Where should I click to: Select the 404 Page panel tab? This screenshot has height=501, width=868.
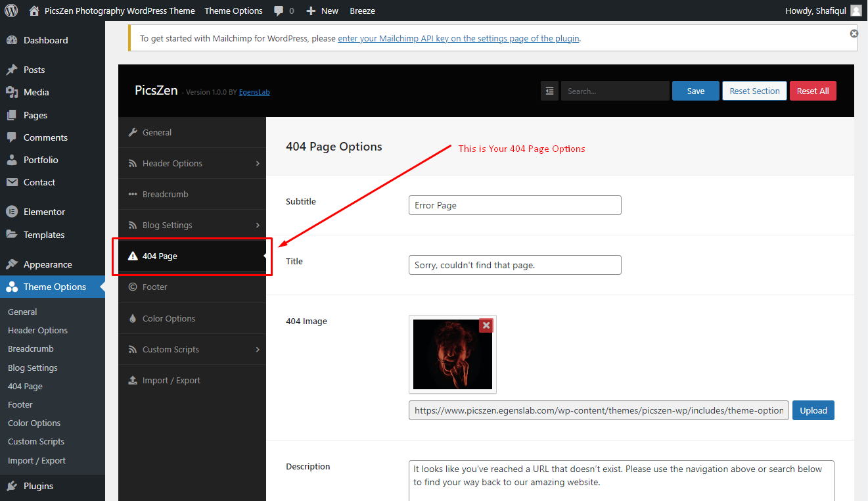[192, 256]
